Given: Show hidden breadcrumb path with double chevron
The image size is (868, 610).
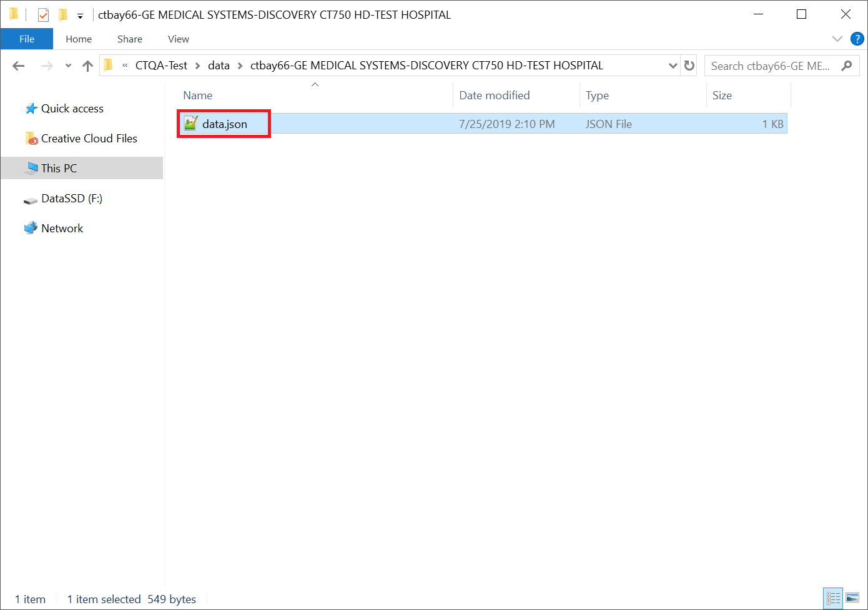Looking at the screenshot, I should click(125, 66).
